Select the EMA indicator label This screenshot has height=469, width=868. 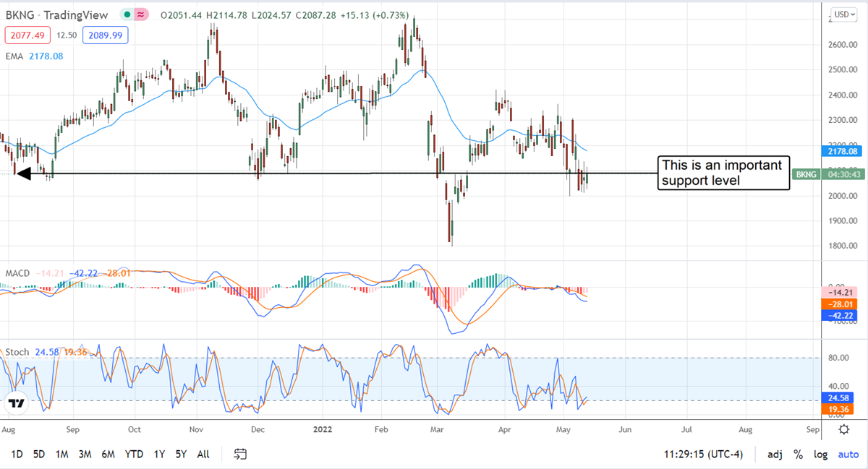click(x=14, y=55)
